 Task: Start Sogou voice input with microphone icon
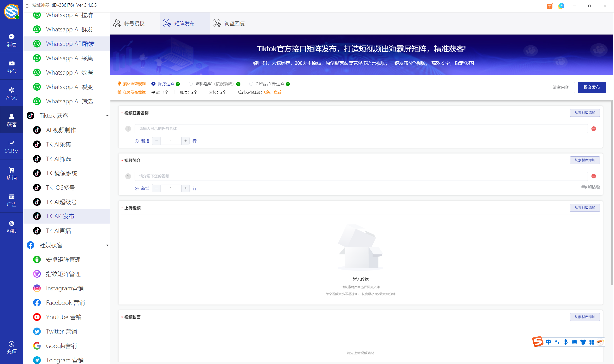566,342
